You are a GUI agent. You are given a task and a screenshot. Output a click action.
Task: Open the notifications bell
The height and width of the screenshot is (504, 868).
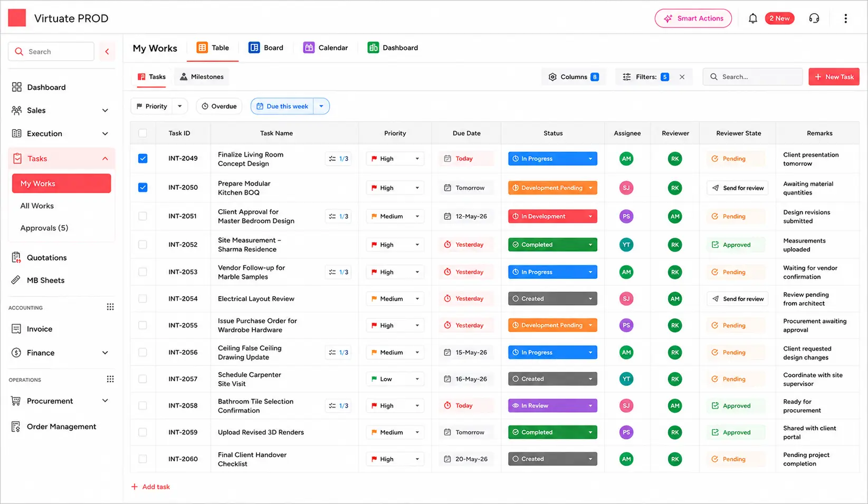coord(753,18)
